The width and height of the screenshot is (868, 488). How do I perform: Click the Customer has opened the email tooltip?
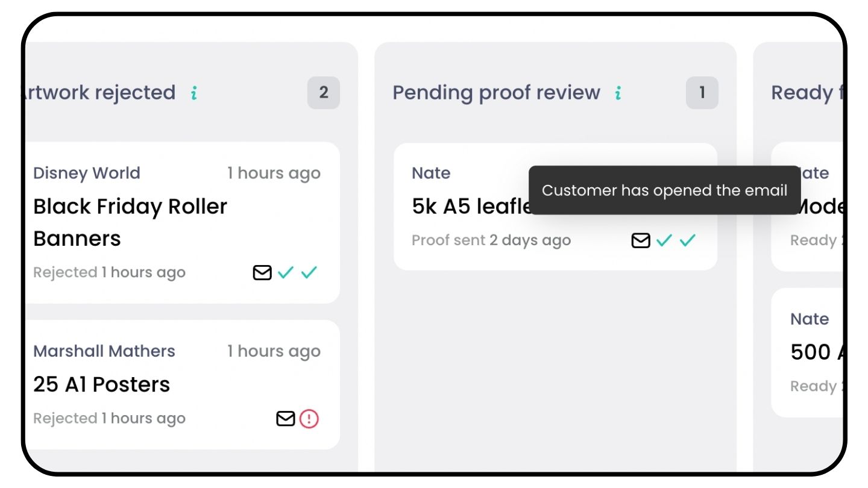pos(664,190)
